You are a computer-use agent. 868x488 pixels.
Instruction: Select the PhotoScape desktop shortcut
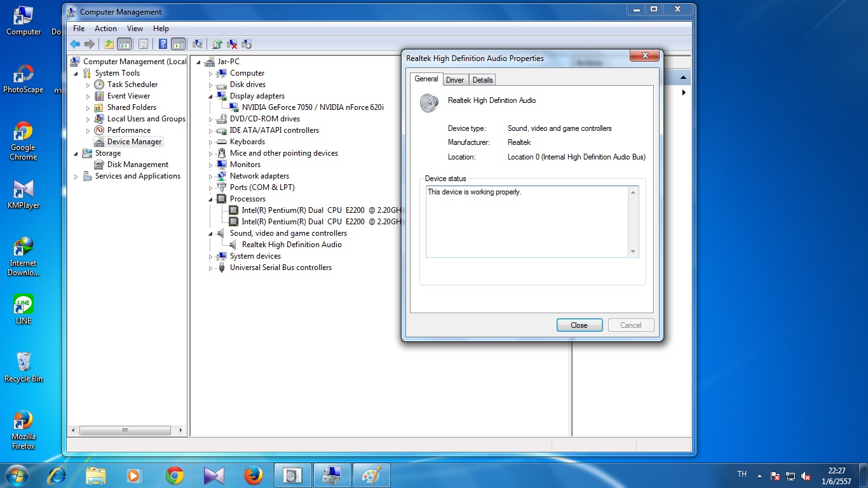pyautogui.click(x=24, y=79)
